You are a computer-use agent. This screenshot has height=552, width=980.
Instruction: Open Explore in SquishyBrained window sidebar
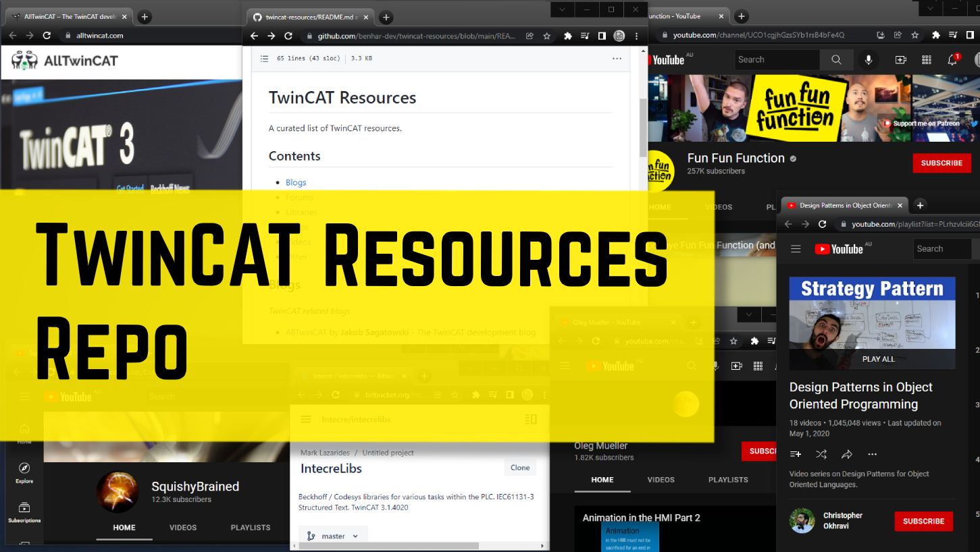24,473
